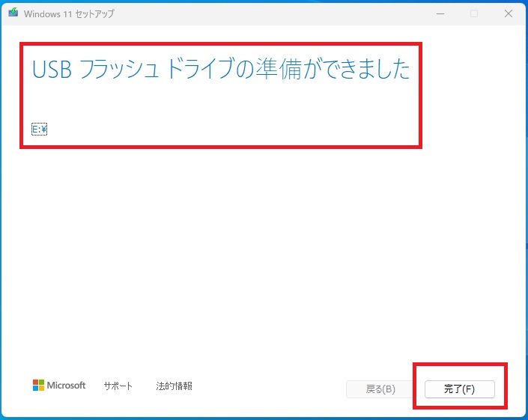The image size is (528, 420).
Task: Open the 法的情報 legal information link
Action: pyautogui.click(x=174, y=386)
